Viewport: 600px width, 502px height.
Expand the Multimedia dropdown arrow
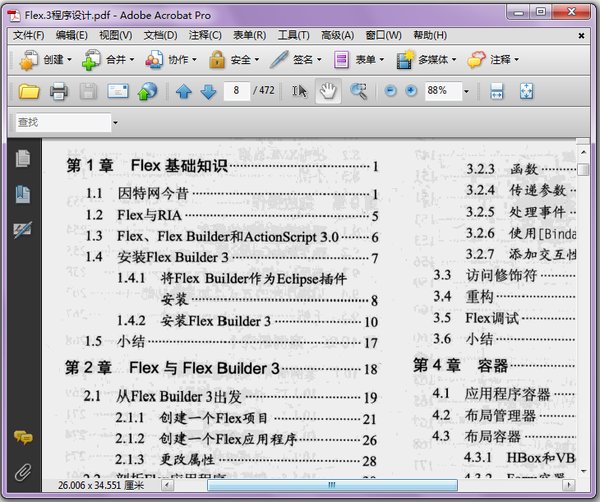454,60
